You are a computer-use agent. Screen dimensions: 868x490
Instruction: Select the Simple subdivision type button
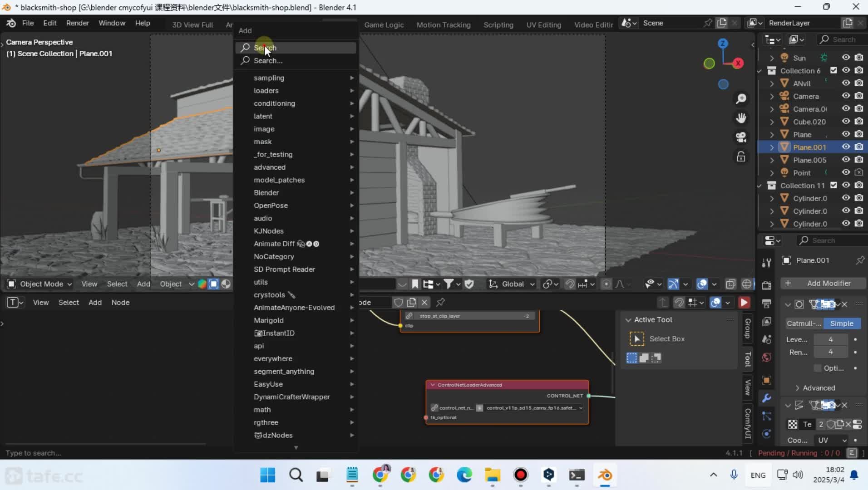pyautogui.click(x=841, y=323)
